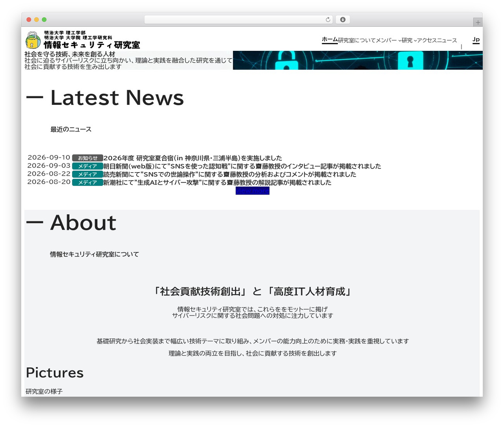Click the padlock lab logo icon

point(33,40)
